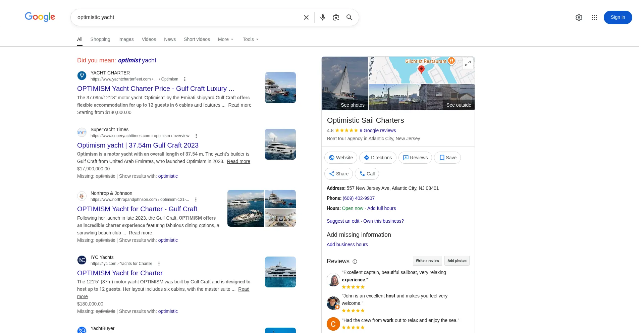This screenshot has width=644, height=333.
Task: Click Write a review button
Action: coord(427,261)
